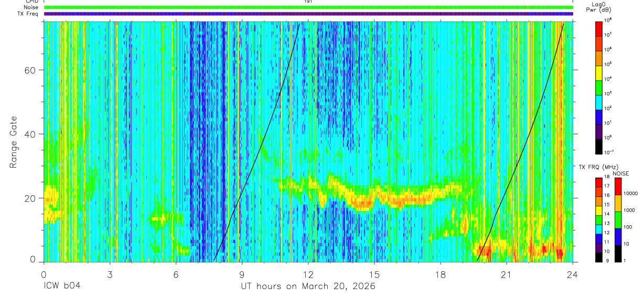Click the "18" label on TX FRQ colorbar
Image resolution: width=644 pixels, height=297 pixels.
[x=607, y=177]
